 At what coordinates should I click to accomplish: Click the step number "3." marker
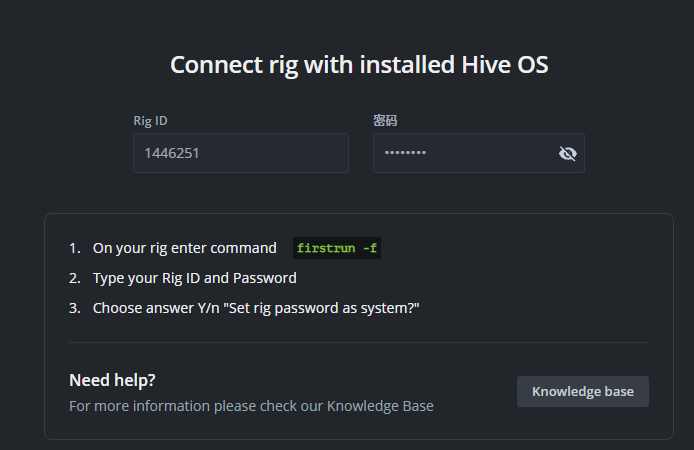(74, 308)
